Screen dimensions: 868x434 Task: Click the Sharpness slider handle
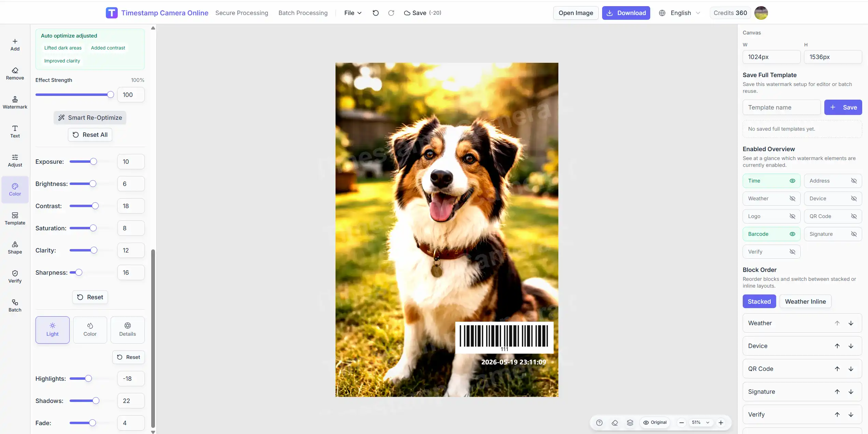pos(79,273)
